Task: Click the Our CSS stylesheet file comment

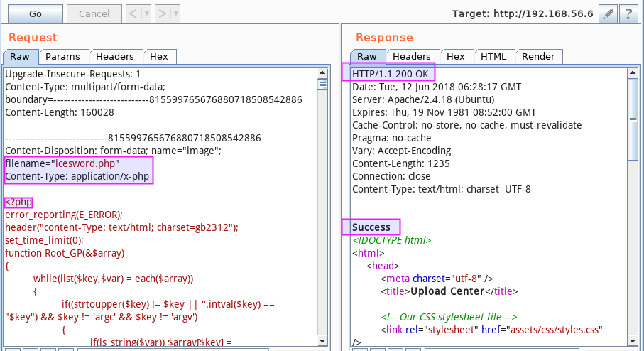Action: coord(449,317)
